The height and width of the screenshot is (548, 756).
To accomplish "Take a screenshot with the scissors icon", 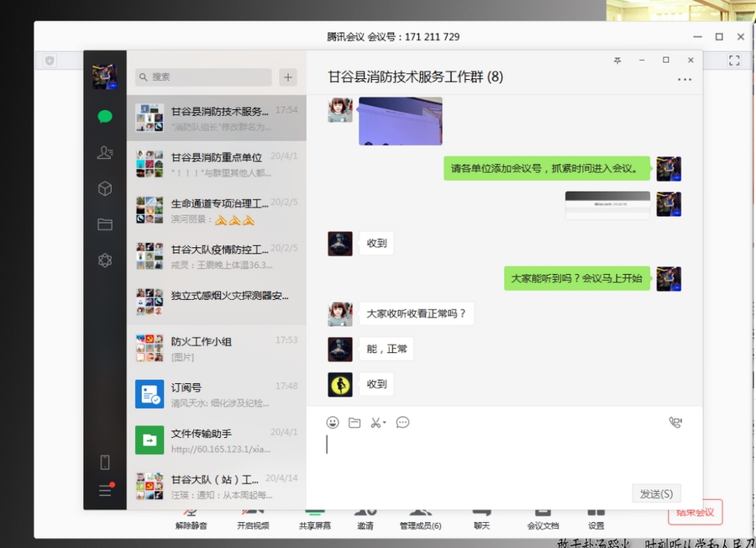I will point(376,423).
